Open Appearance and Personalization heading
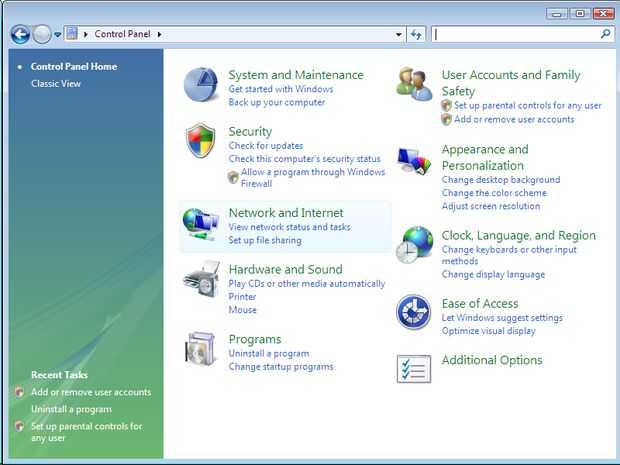The image size is (620, 465). coord(485,157)
